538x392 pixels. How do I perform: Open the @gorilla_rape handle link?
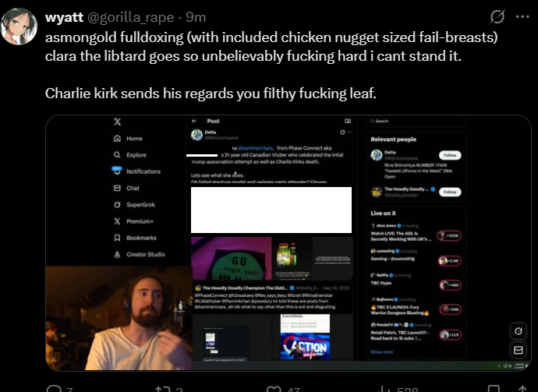pyautogui.click(x=131, y=17)
